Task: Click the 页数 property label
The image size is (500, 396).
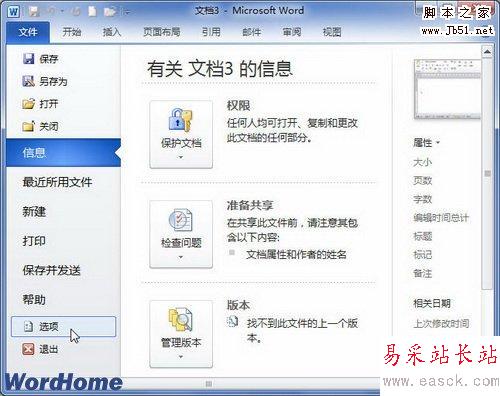Action: pyautogui.click(x=423, y=181)
